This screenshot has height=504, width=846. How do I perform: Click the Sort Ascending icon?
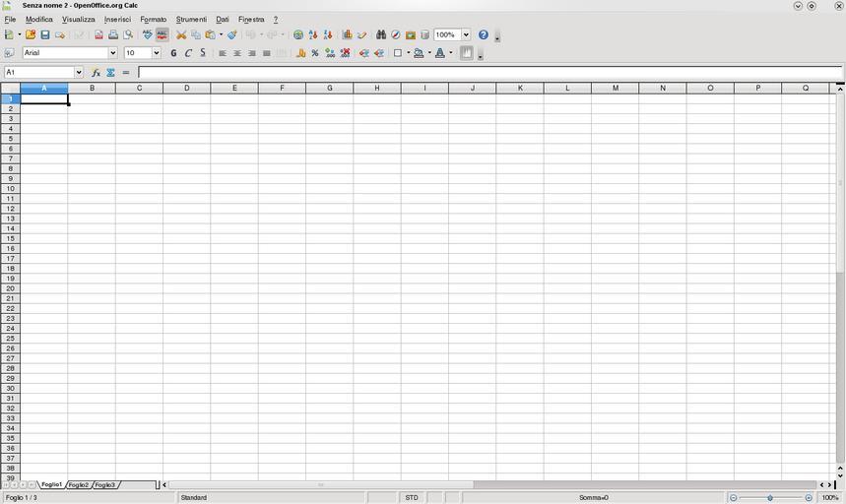click(313, 35)
